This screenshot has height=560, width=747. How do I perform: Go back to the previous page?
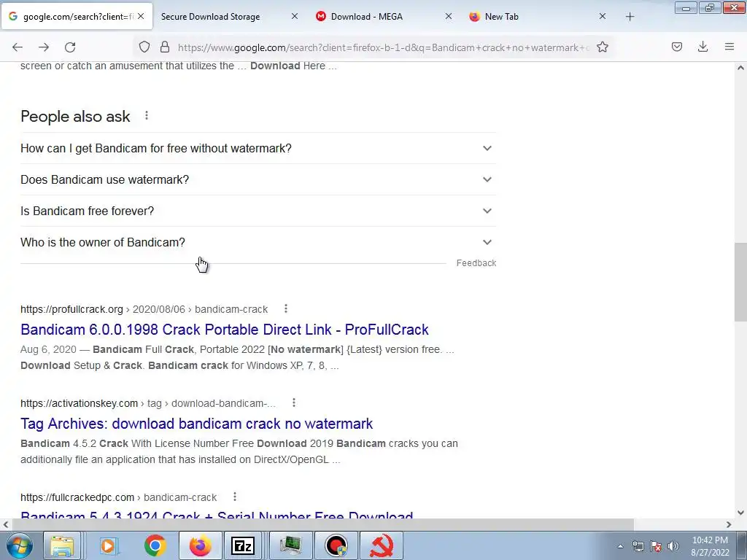[x=18, y=47]
